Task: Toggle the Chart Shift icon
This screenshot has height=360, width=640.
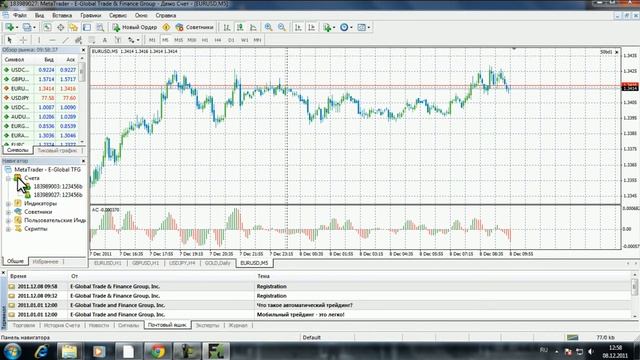Action: coord(311,27)
